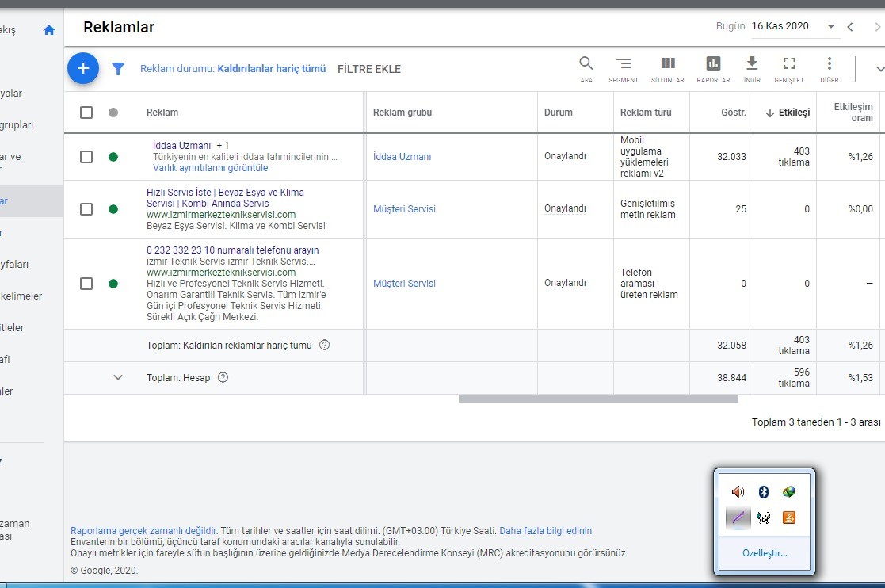Select the 'akış' sidebar item

[8, 30]
